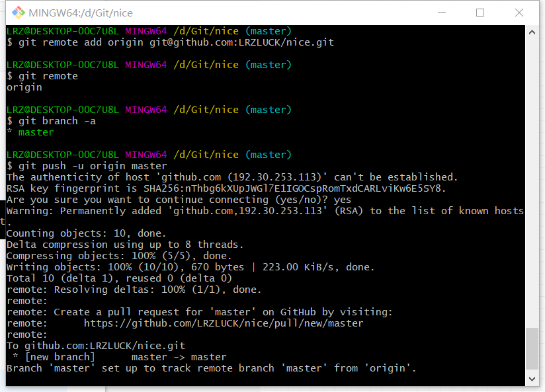Click the 'Are you sure you want to continue' line
Screen dimensions: 545x392
pyautogui.click(x=179, y=200)
